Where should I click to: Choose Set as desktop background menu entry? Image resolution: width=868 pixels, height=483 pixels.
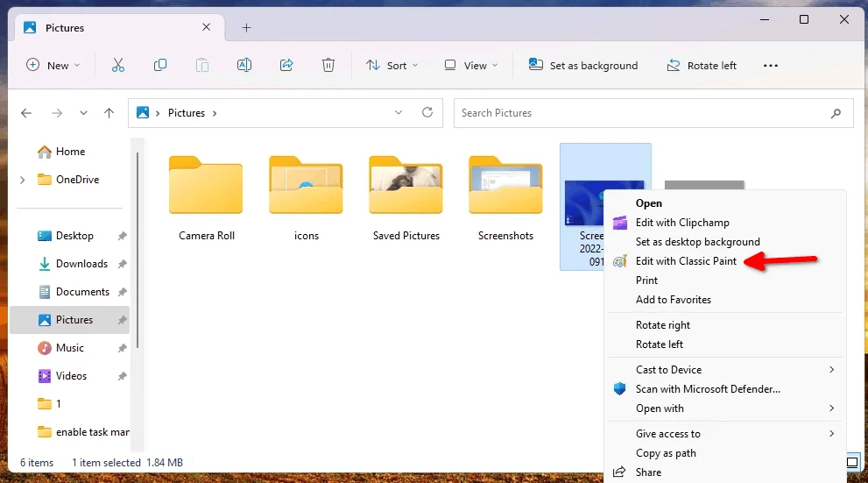tap(697, 242)
